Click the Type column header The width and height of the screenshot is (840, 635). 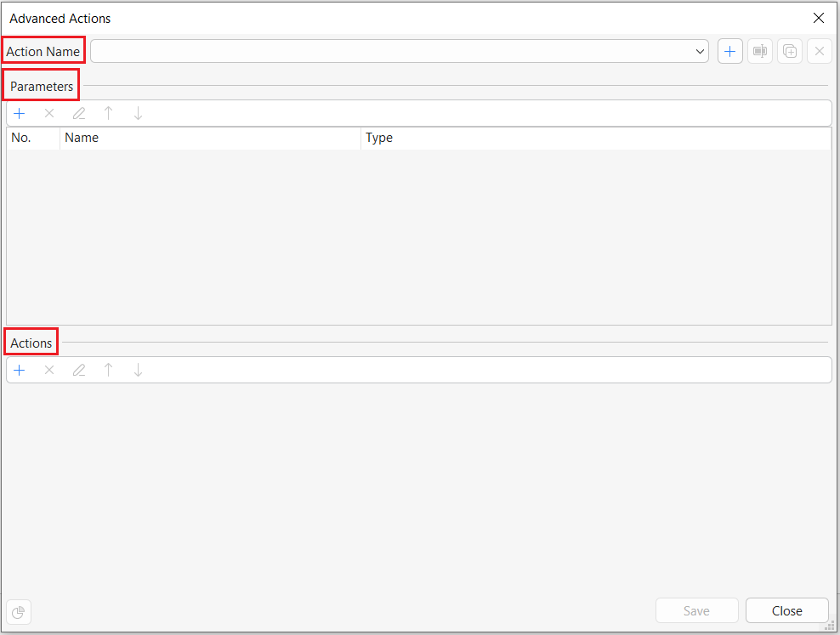pyautogui.click(x=379, y=138)
